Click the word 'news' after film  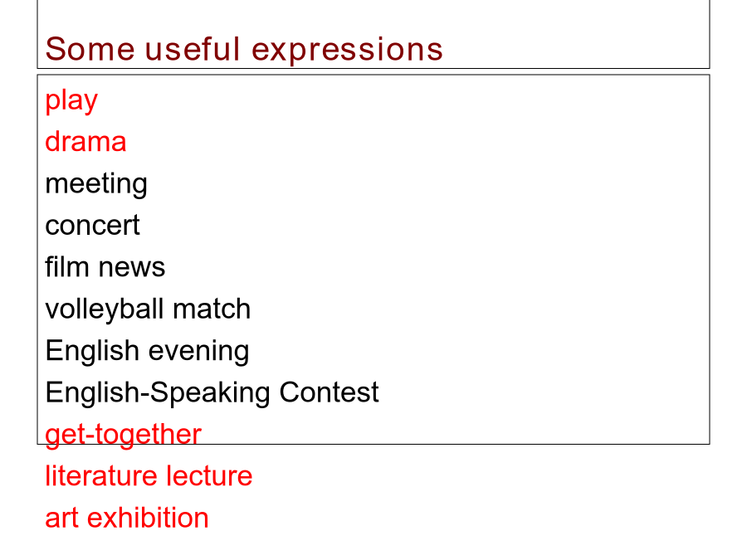click(x=132, y=268)
